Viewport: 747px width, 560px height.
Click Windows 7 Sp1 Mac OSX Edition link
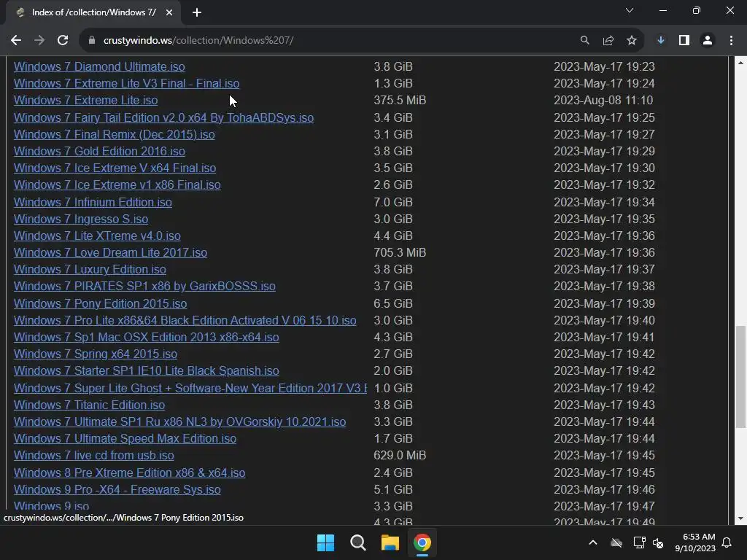coord(146,337)
